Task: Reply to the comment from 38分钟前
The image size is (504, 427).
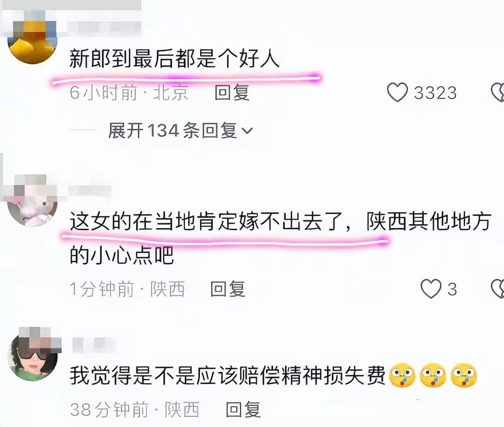Action: coord(243,409)
